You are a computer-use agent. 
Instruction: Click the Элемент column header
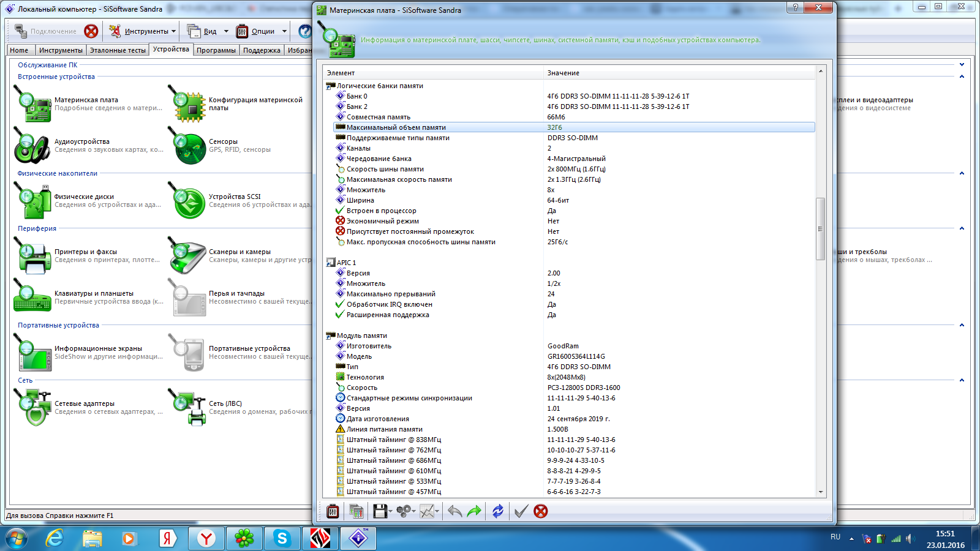pyautogui.click(x=434, y=73)
